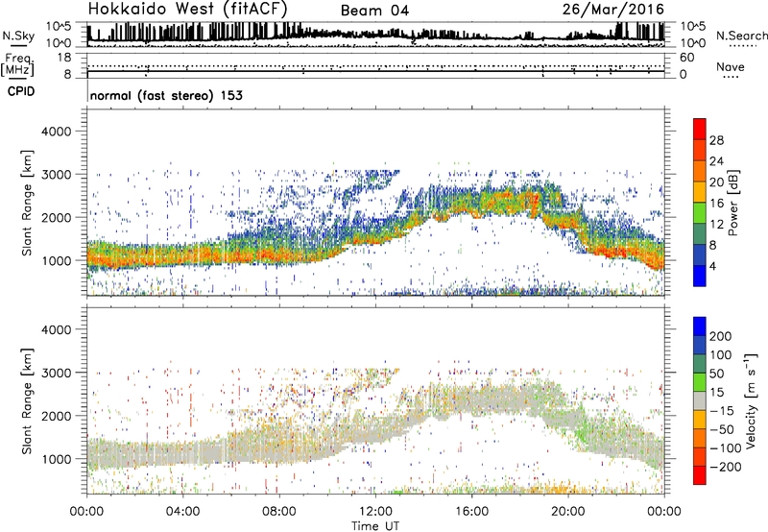Click the '1000' tick of the velocity panel
Image resolution: width=768 pixels, height=532 pixels.
pyautogui.click(x=56, y=459)
